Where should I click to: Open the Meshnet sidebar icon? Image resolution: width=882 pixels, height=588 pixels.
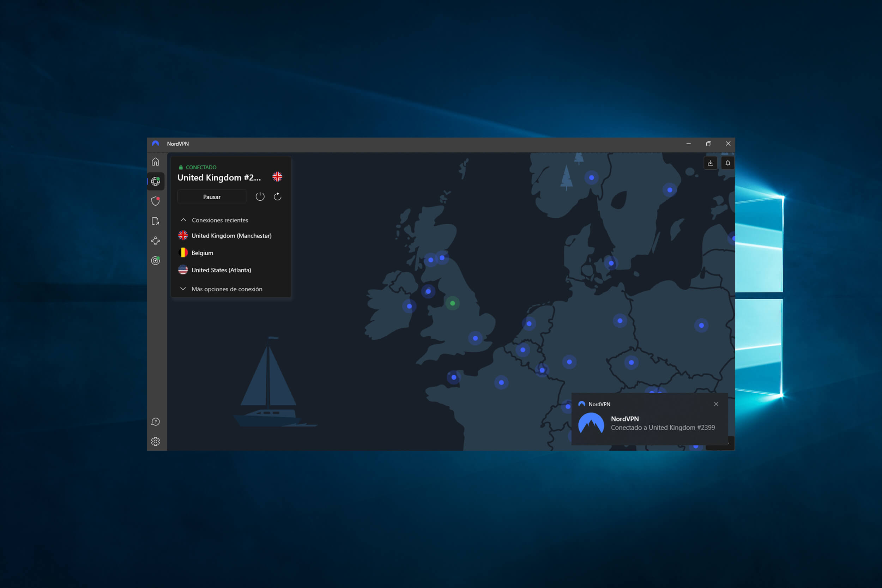155,241
